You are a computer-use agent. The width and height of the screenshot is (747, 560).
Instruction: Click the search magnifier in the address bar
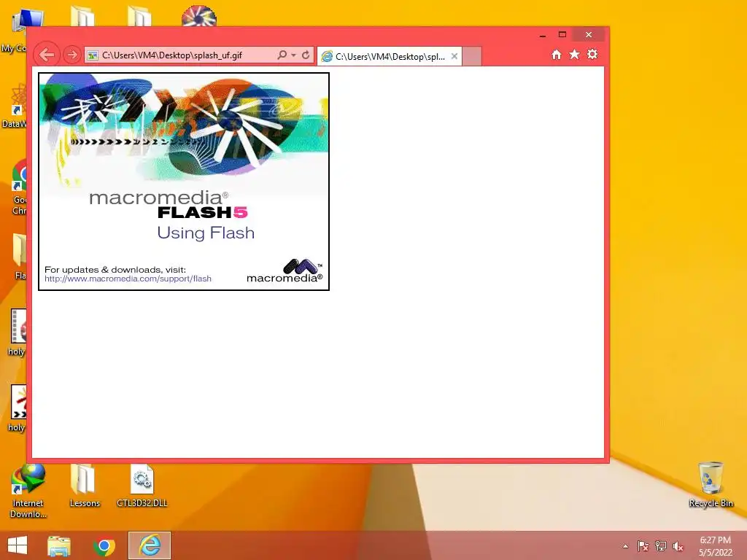(282, 55)
